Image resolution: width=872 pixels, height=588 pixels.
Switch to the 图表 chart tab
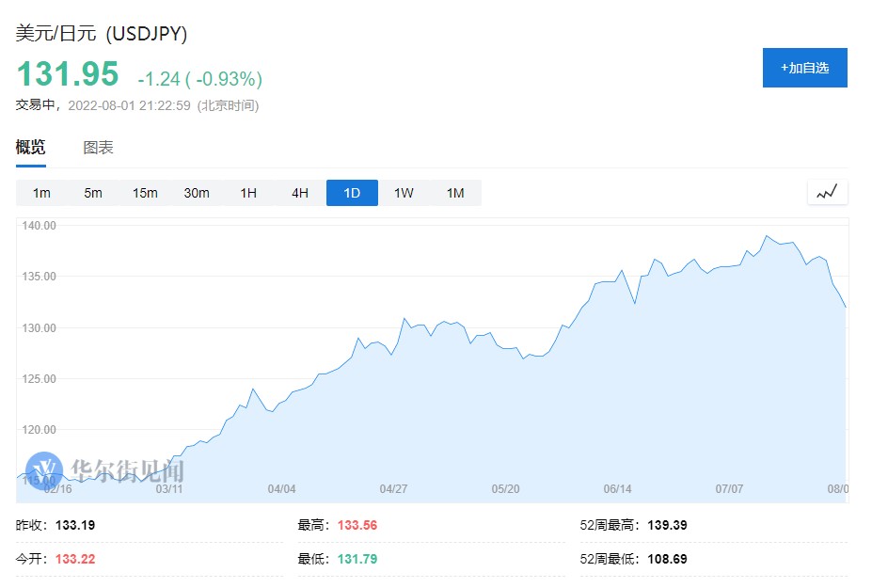[98, 148]
